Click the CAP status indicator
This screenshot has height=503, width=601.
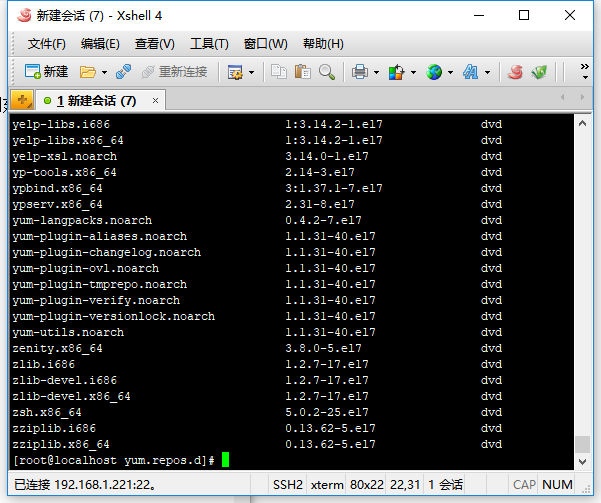point(524,485)
